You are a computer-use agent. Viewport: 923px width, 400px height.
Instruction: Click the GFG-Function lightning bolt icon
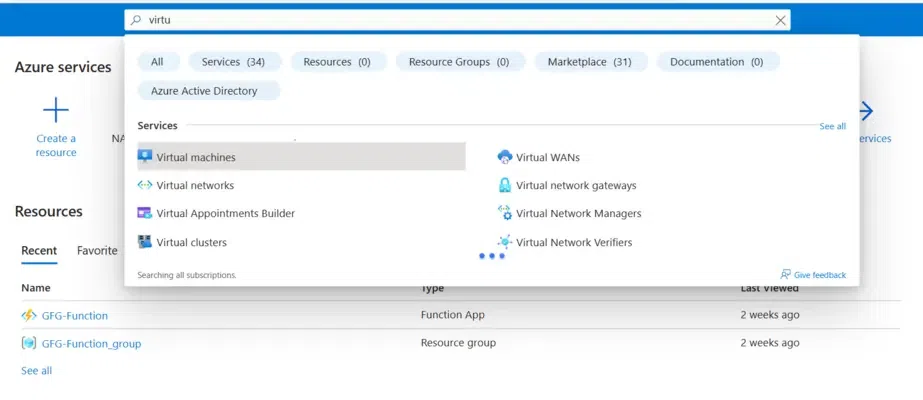coord(29,315)
